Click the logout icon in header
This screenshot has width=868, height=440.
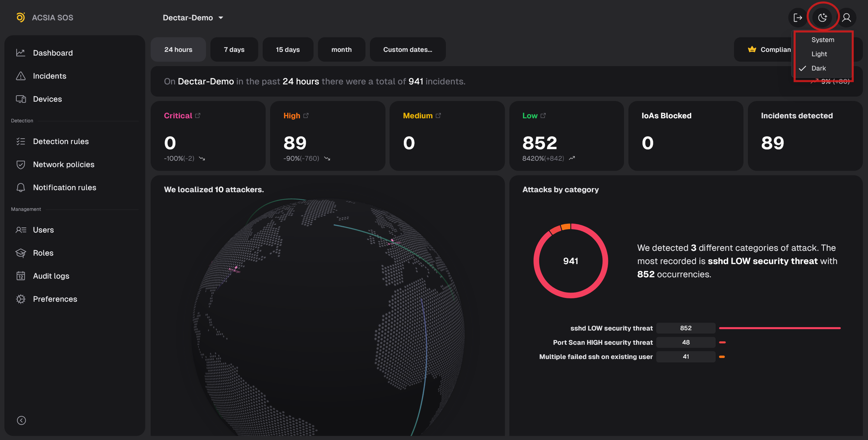click(797, 18)
